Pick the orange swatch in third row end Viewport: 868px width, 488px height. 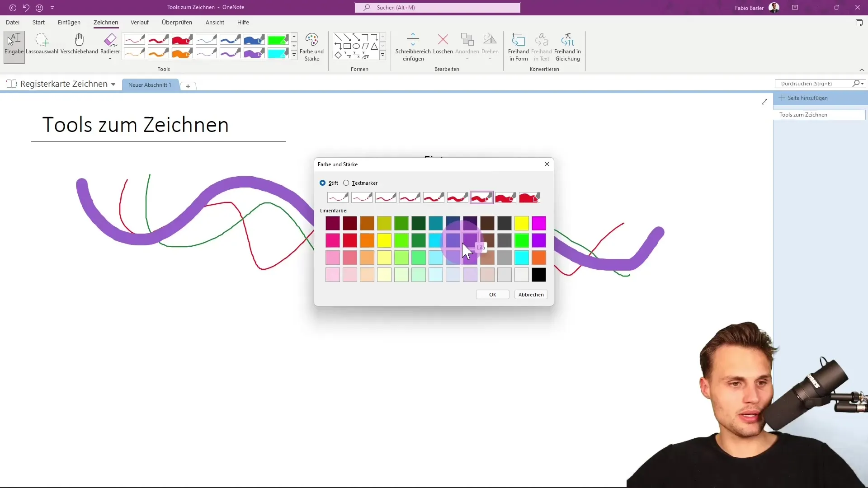pyautogui.click(x=539, y=258)
